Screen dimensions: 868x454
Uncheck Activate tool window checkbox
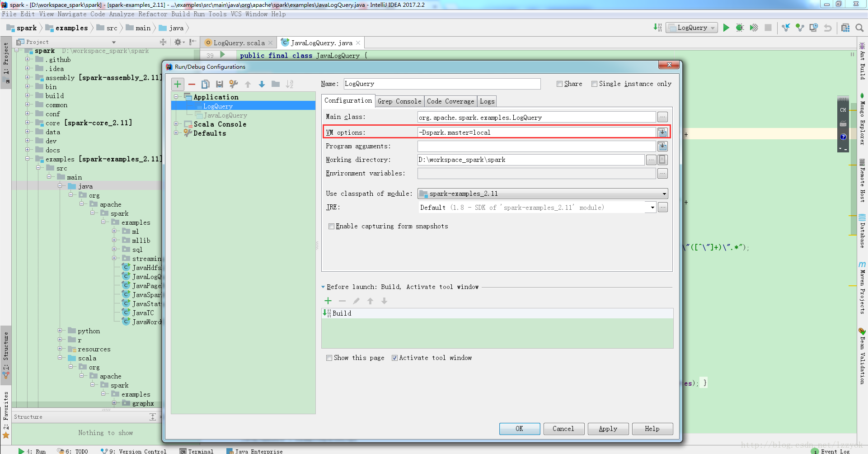point(394,358)
